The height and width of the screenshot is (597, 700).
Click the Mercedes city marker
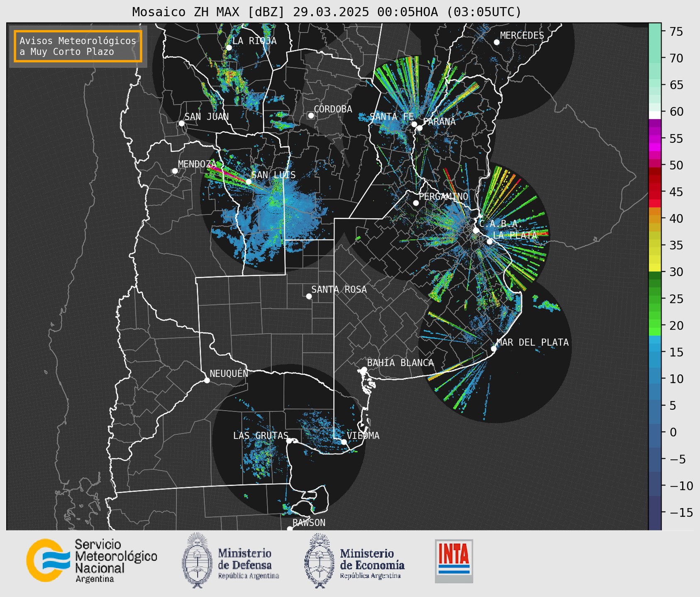coord(497,42)
